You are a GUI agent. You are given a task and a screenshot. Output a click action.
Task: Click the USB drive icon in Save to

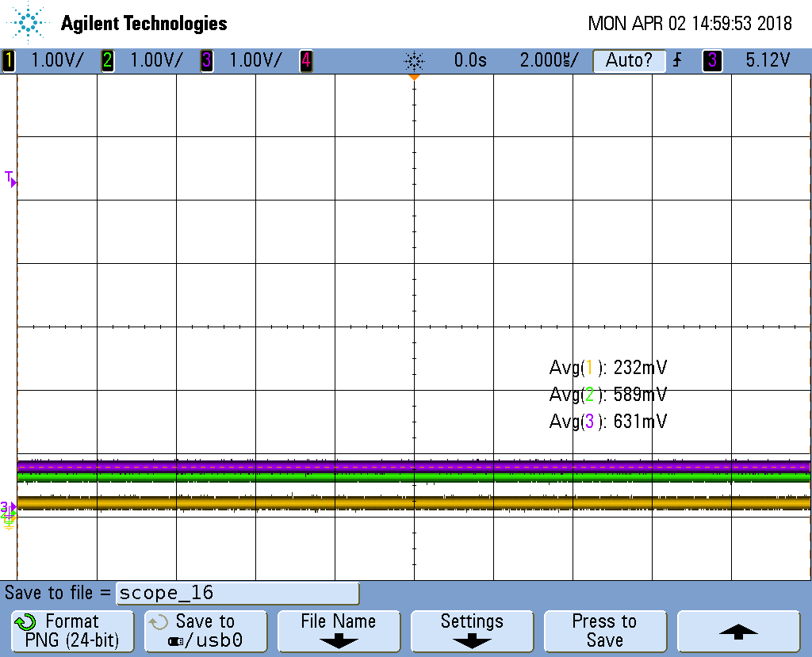tap(175, 642)
